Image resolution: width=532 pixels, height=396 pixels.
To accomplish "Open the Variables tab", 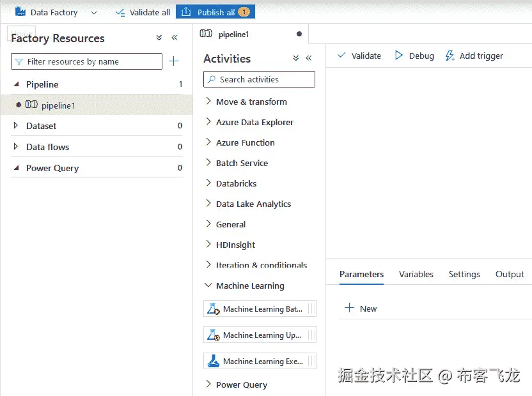I will pos(416,274).
